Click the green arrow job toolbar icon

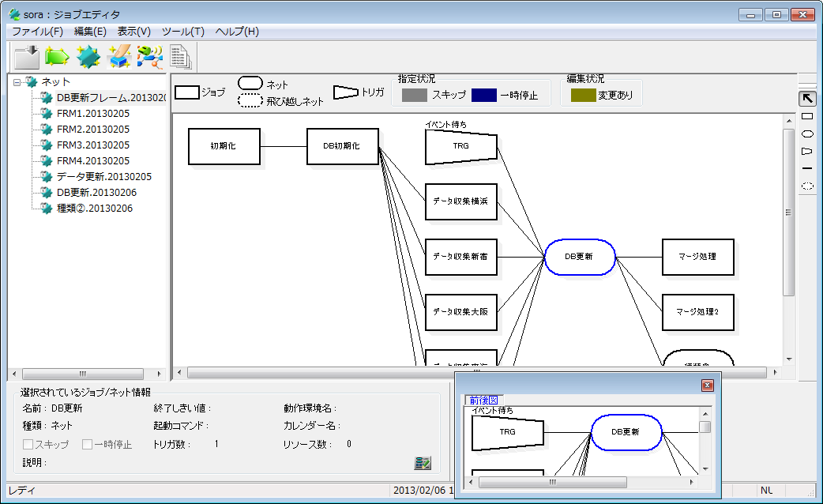(x=57, y=57)
